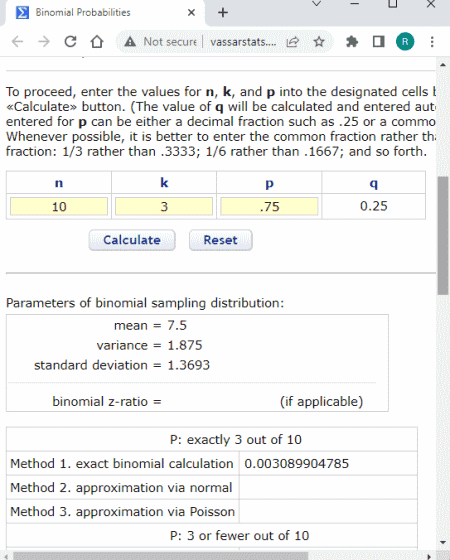
Task: Open the side panel icon
Action: pos(379,42)
